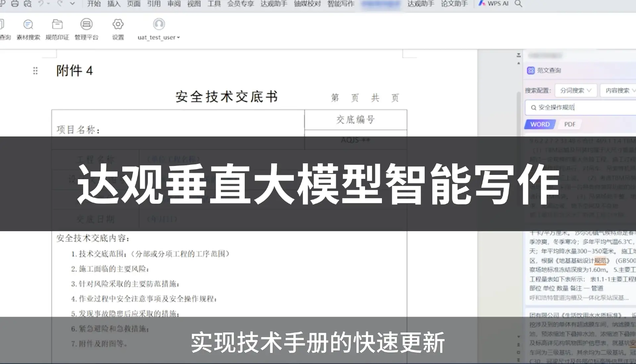
Task: Click the print icon in quick access bar
Action: pyautogui.click(x=15, y=4)
